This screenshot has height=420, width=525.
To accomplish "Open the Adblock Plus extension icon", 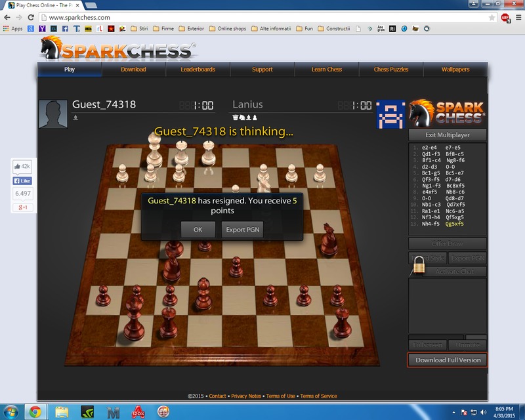I will click(x=505, y=18).
